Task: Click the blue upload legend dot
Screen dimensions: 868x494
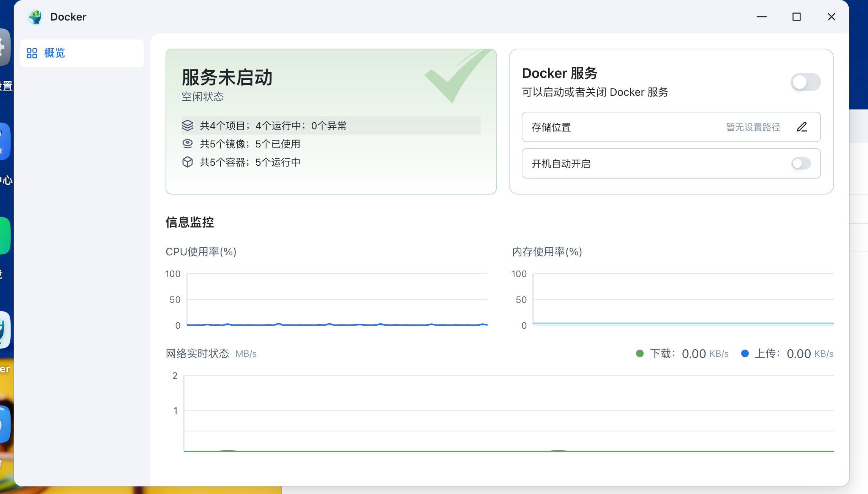Action: (x=745, y=353)
